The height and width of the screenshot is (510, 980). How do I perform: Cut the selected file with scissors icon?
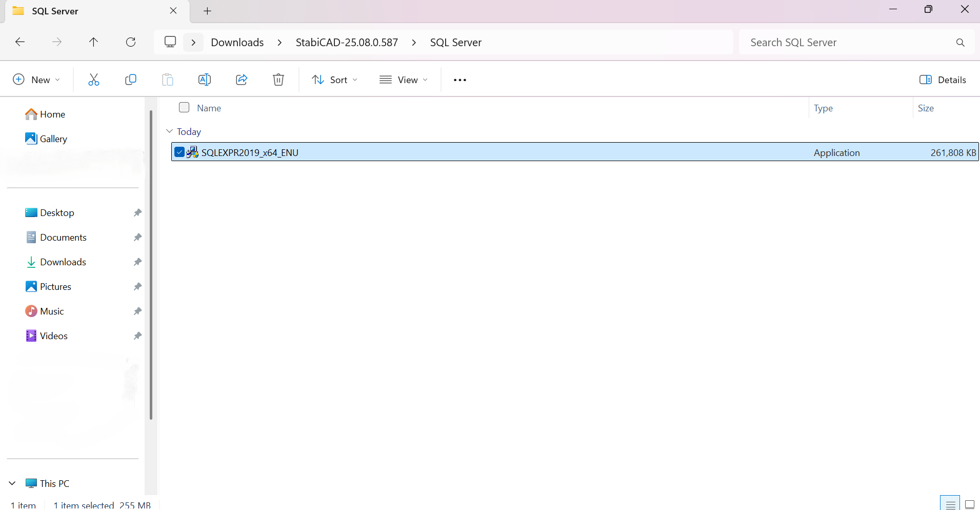point(94,80)
